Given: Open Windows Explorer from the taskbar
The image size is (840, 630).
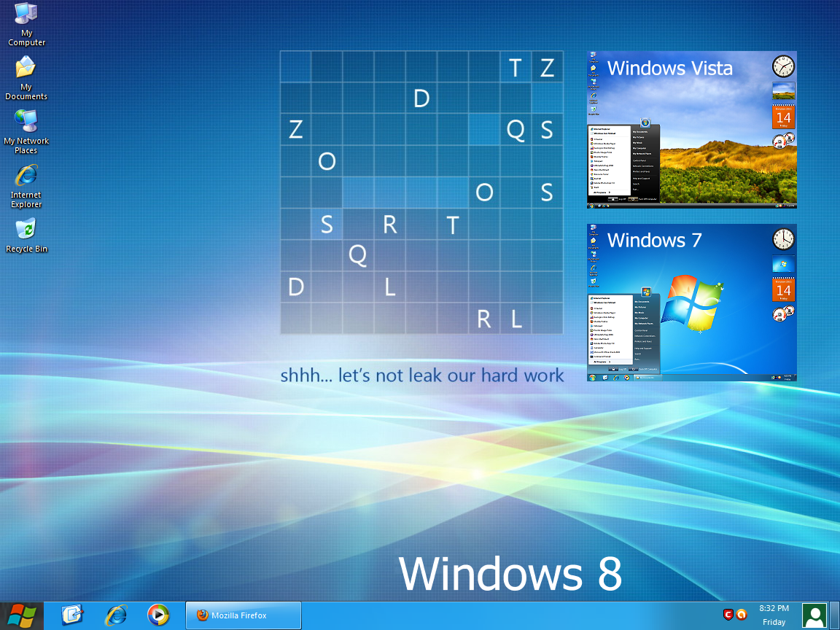Looking at the screenshot, I should [x=72, y=615].
